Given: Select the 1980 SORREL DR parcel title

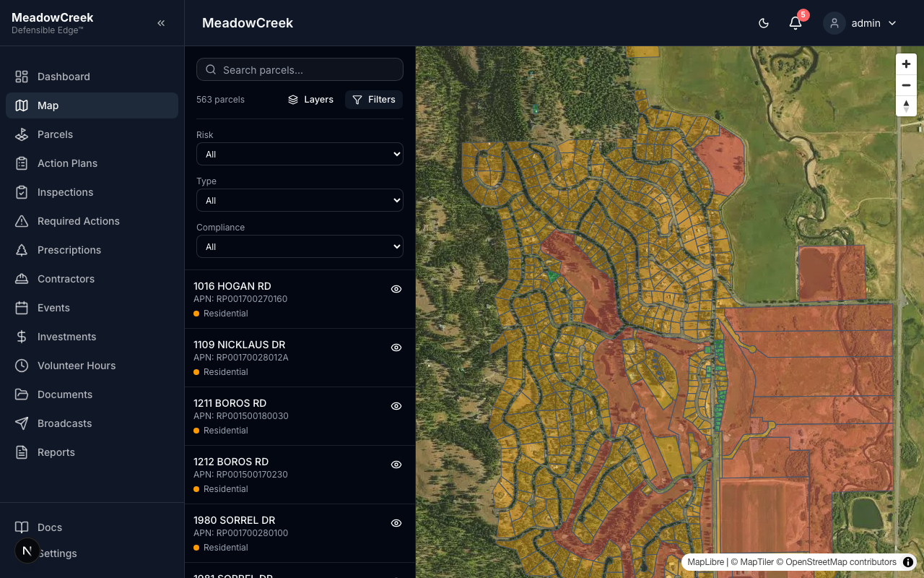Looking at the screenshot, I should (235, 520).
